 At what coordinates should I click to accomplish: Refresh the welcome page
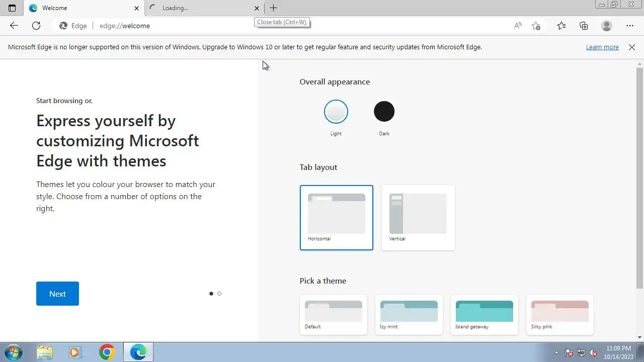tap(36, 26)
